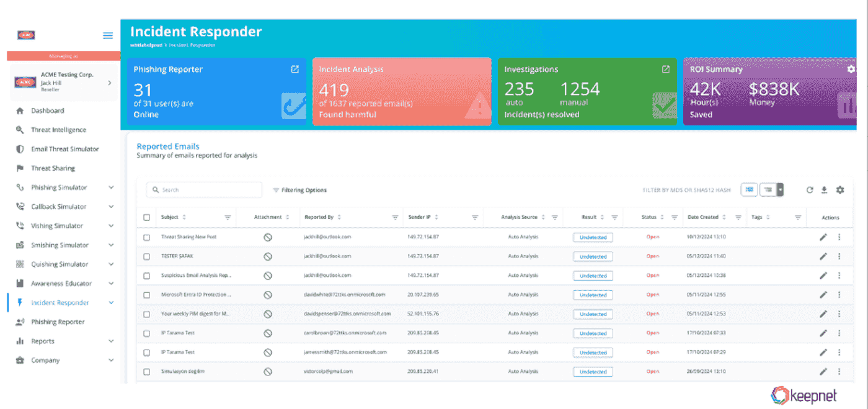
Task: Check the Simulasyon degilim row checkbox
Action: (x=147, y=372)
